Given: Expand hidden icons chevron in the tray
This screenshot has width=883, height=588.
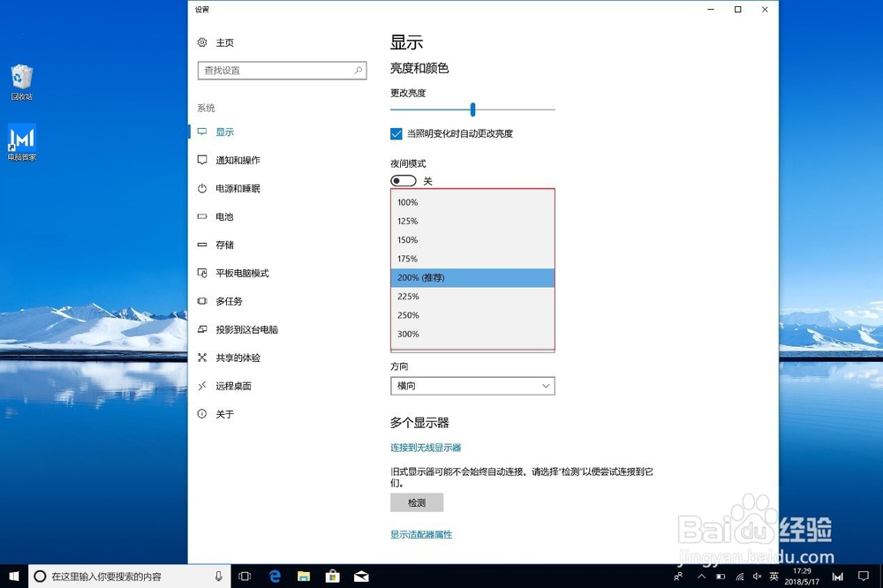Looking at the screenshot, I should pos(702,576).
